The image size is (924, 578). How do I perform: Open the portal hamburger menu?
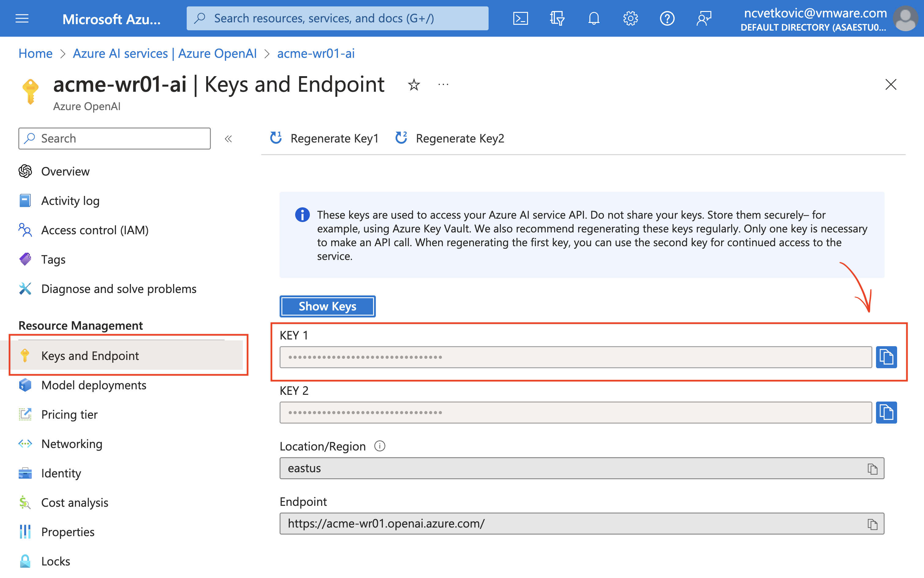point(22,18)
